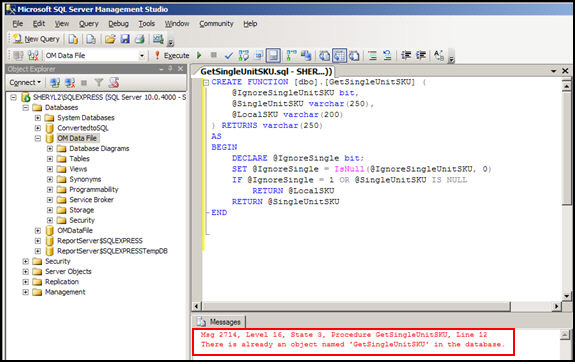Collapse the OM Data File database node

(38, 138)
